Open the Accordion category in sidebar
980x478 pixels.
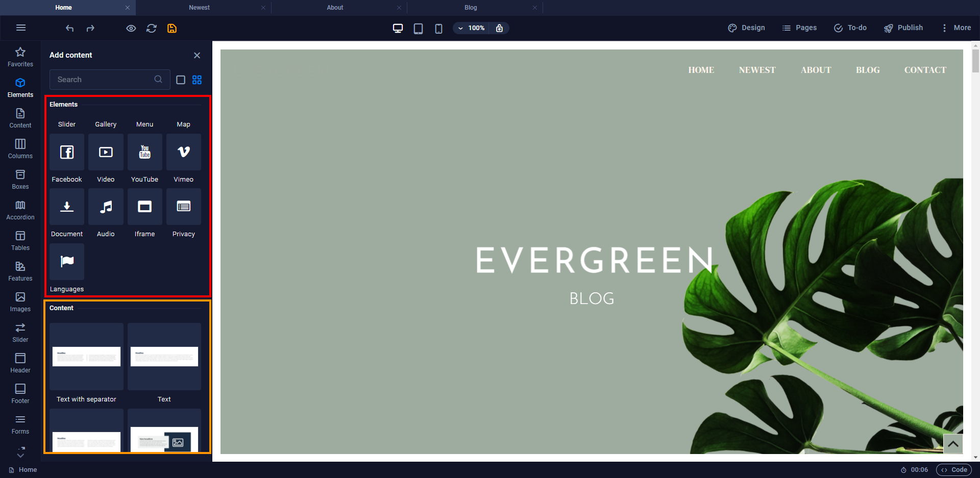coord(20,210)
